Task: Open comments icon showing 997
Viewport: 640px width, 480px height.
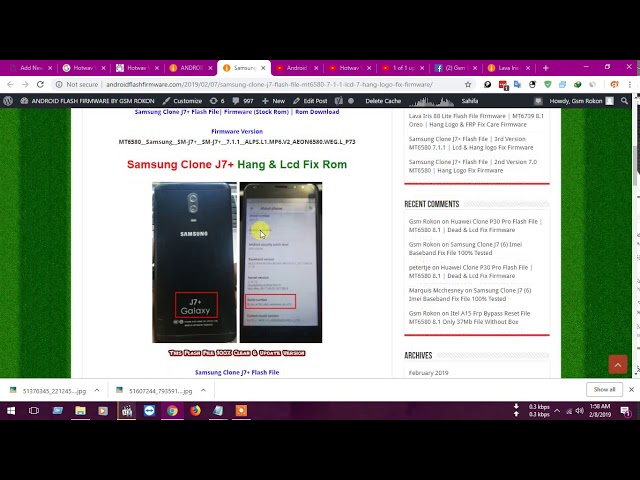Action: [243, 101]
